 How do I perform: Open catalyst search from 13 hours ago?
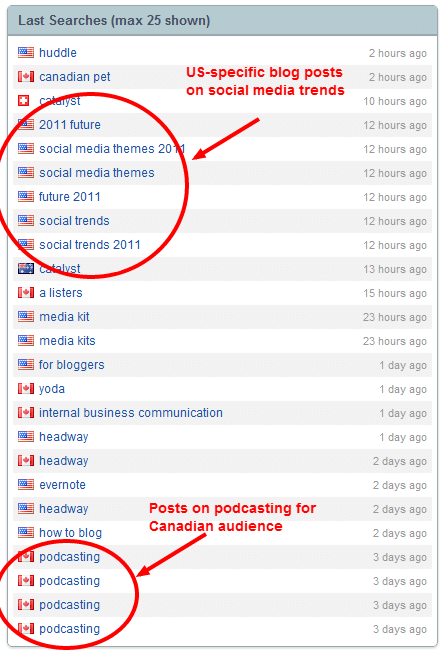[60, 269]
